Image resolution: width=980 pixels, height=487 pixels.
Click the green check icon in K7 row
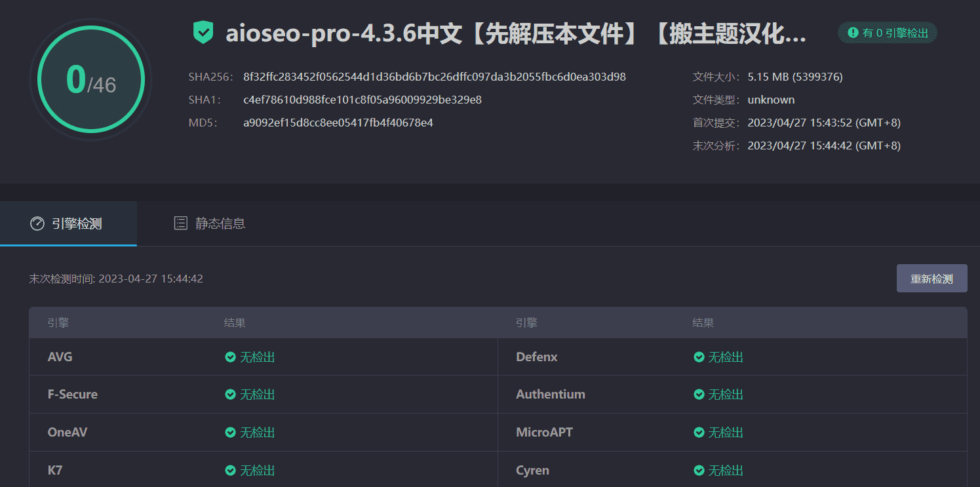tap(230, 471)
